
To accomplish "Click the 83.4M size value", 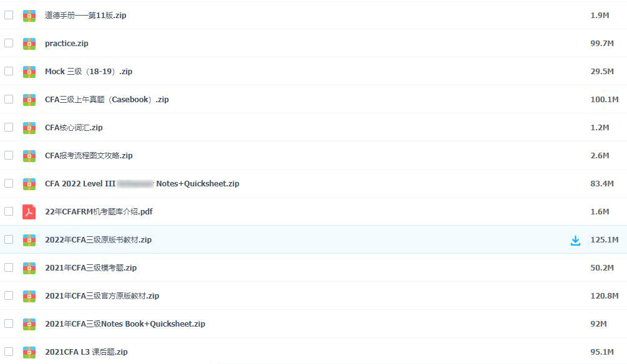I will coord(602,183).
